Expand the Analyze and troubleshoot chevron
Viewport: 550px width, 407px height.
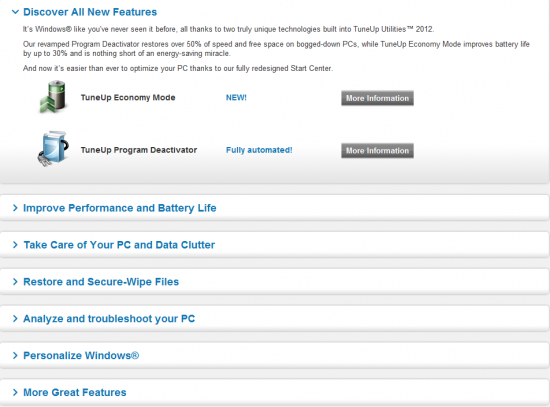[x=15, y=319]
